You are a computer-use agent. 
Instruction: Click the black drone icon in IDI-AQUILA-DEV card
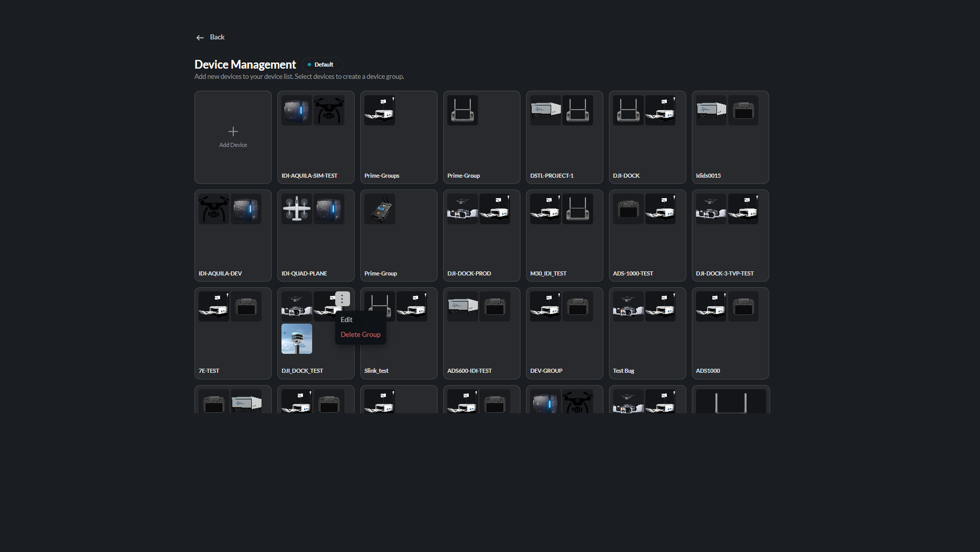click(214, 208)
